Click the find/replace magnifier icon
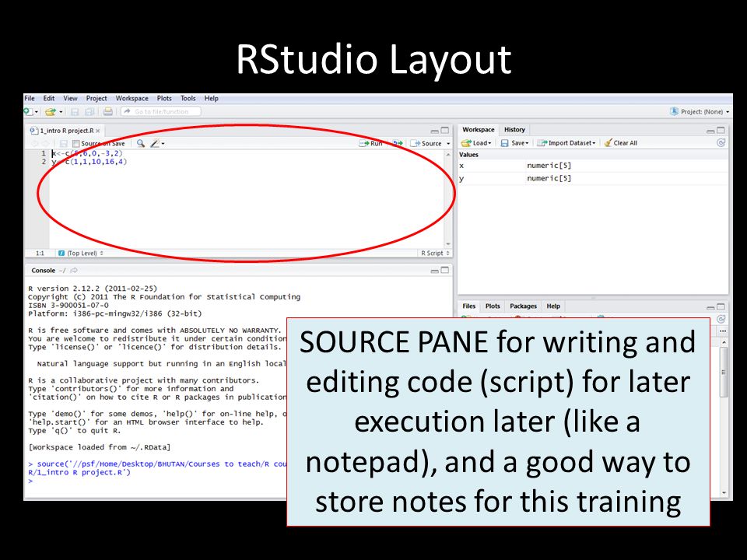Screen dimensions: 747x560 (141, 143)
